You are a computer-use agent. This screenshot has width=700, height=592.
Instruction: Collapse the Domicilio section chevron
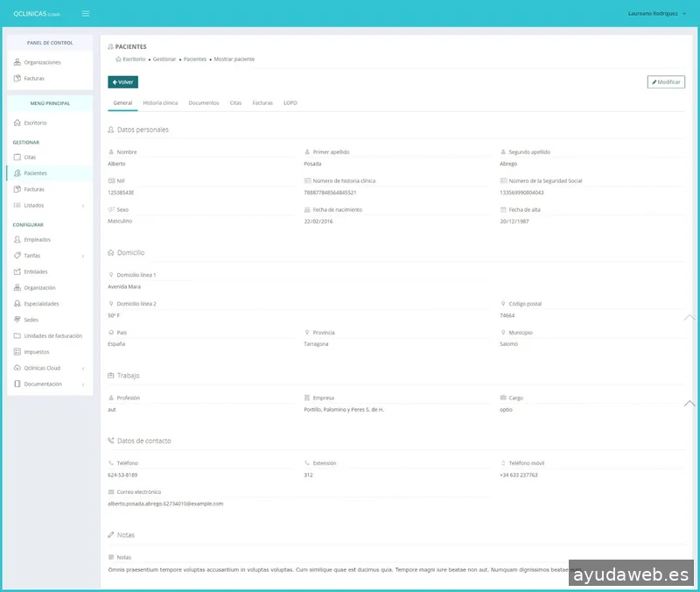tap(689, 318)
